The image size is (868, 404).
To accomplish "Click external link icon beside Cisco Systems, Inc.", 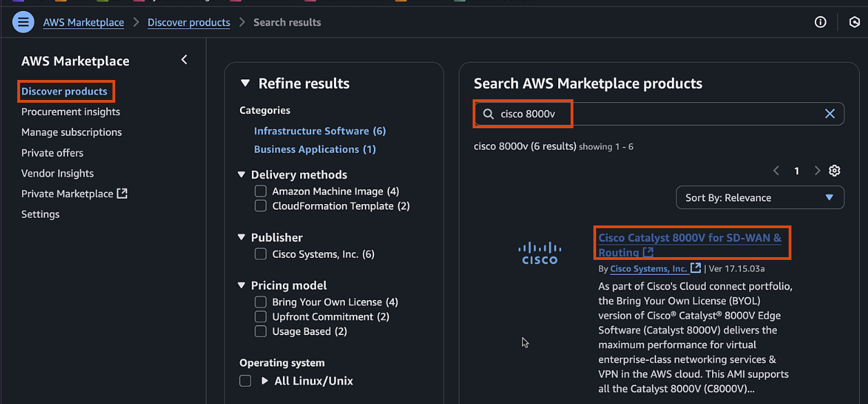I will 696,267.
